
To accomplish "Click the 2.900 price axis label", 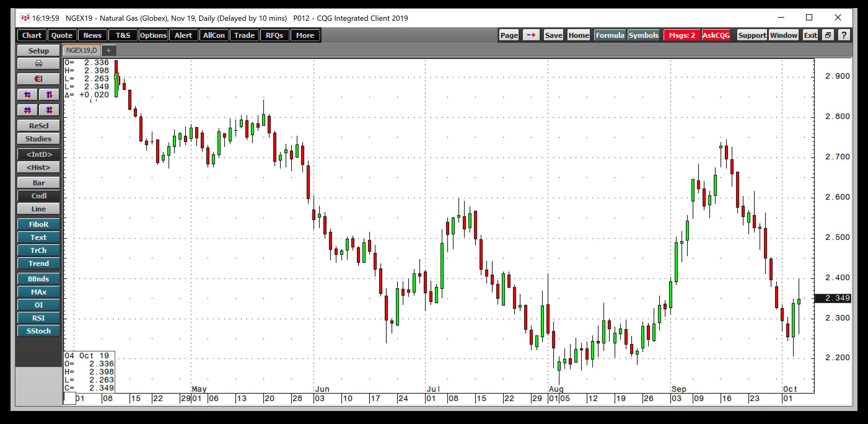I will (x=837, y=76).
